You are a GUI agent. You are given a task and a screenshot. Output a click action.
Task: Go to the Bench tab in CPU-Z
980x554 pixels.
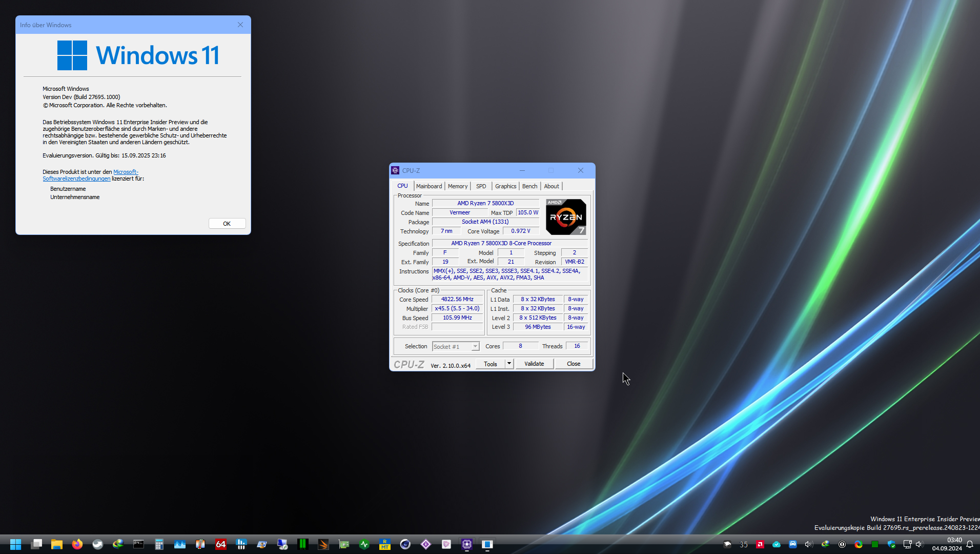pyautogui.click(x=530, y=186)
